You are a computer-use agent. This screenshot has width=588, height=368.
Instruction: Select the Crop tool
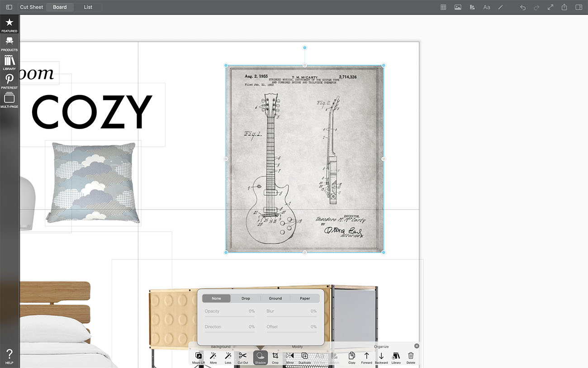click(x=275, y=357)
